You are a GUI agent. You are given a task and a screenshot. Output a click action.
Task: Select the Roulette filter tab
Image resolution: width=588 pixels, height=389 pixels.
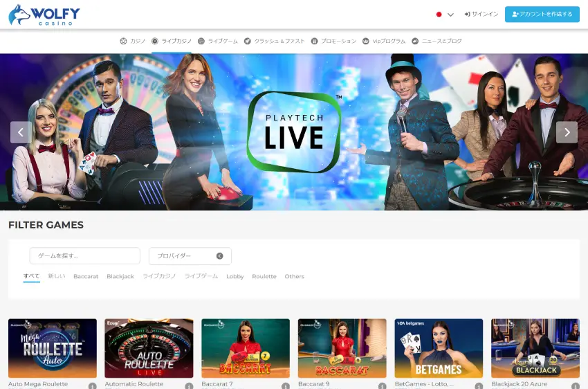(x=264, y=276)
